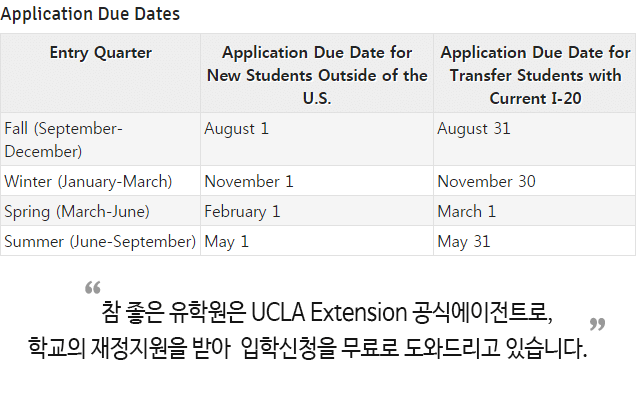This screenshot has width=636, height=397.
Task: Click the New Students Outside U.S. header
Action: click(317, 75)
